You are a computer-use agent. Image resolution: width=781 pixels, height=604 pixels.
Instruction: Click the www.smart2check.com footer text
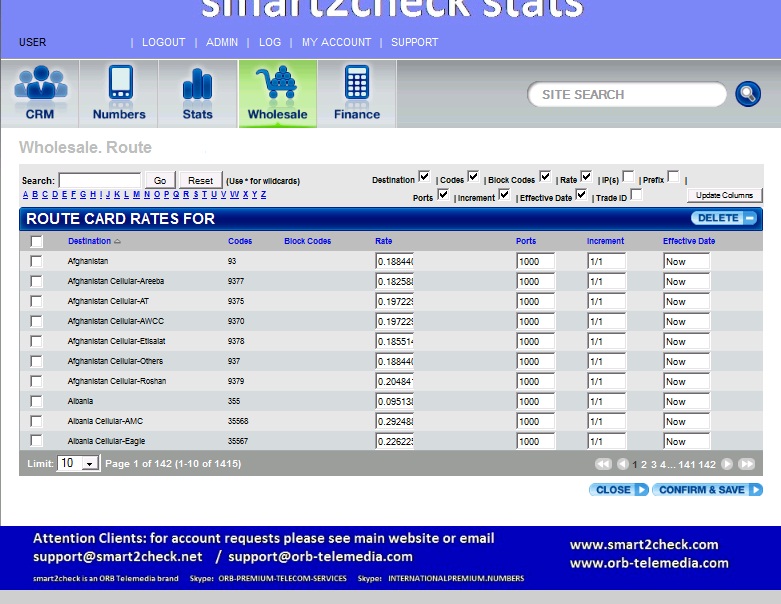click(x=644, y=544)
